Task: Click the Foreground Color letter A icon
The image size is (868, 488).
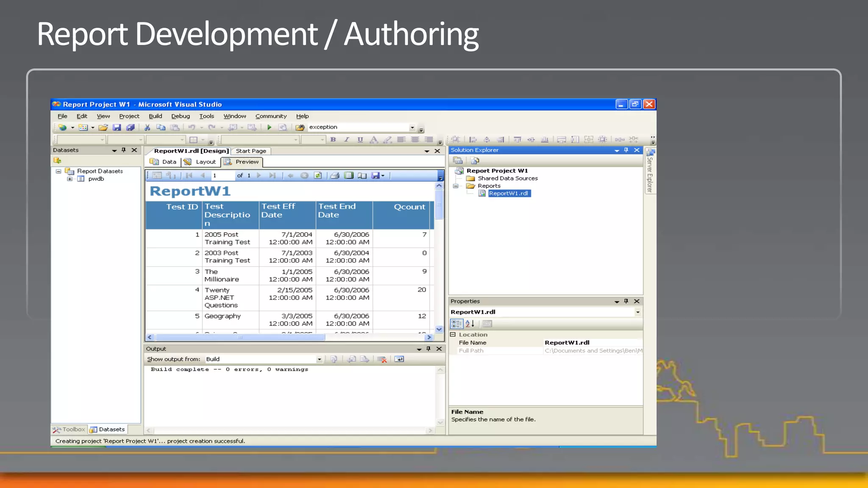Action: pos(373,140)
